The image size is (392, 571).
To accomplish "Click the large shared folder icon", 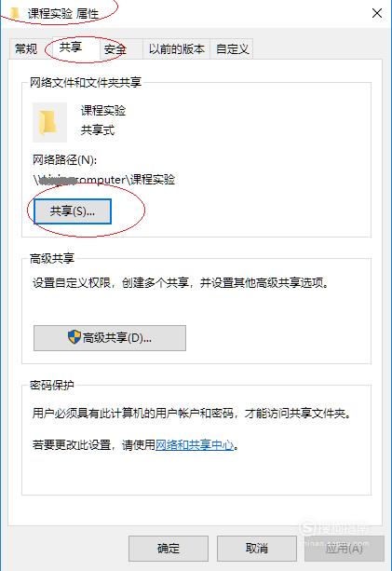I will pyautogui.click(x=49, y=122).
